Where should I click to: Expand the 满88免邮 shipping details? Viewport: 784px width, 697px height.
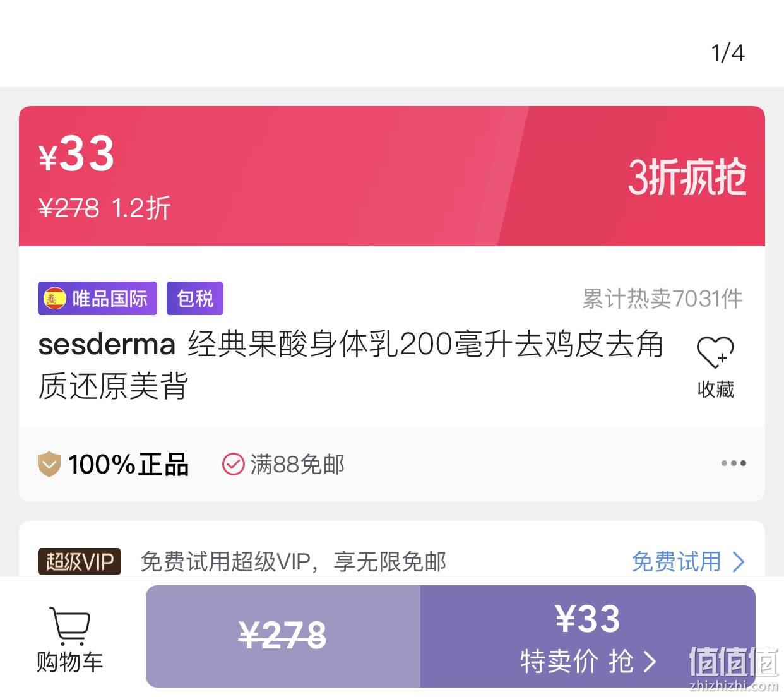pyautogui.click(x=283, y=465)
